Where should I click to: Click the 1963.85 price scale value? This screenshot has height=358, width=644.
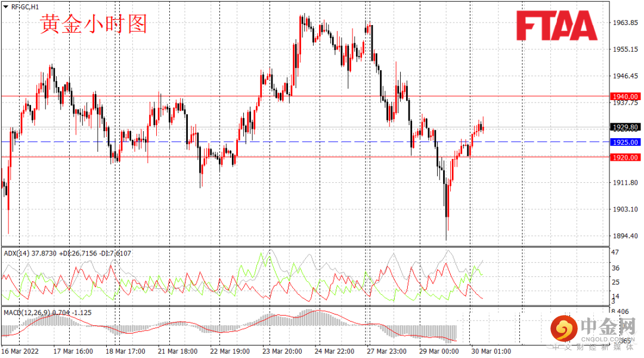coord(625,23)
